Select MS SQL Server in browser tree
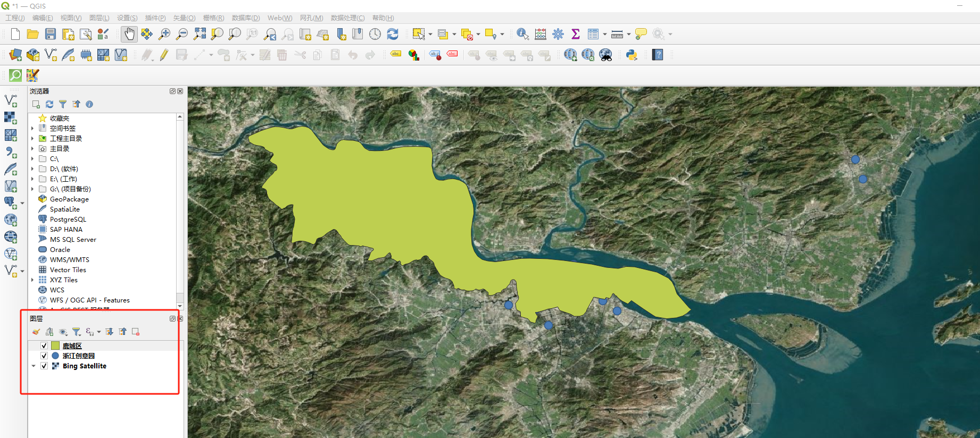 [x=73, y=239]
